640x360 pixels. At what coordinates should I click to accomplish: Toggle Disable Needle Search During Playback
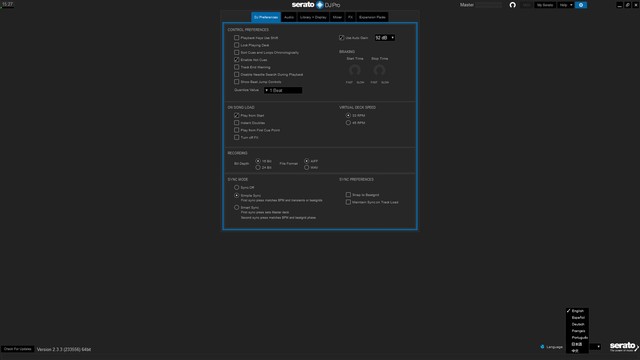236,74
